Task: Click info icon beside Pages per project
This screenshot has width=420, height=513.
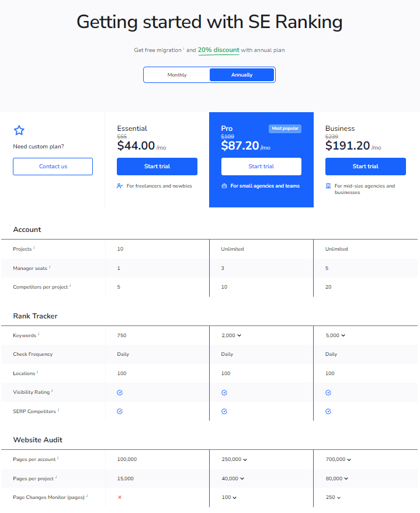Action: point(56,477)
